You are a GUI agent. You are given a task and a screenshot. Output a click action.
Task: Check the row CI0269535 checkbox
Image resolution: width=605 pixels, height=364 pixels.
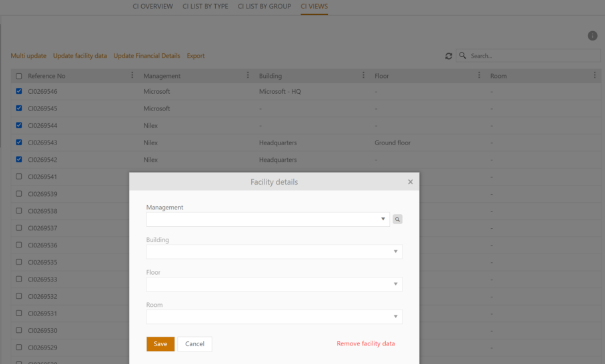click(19, 262)
